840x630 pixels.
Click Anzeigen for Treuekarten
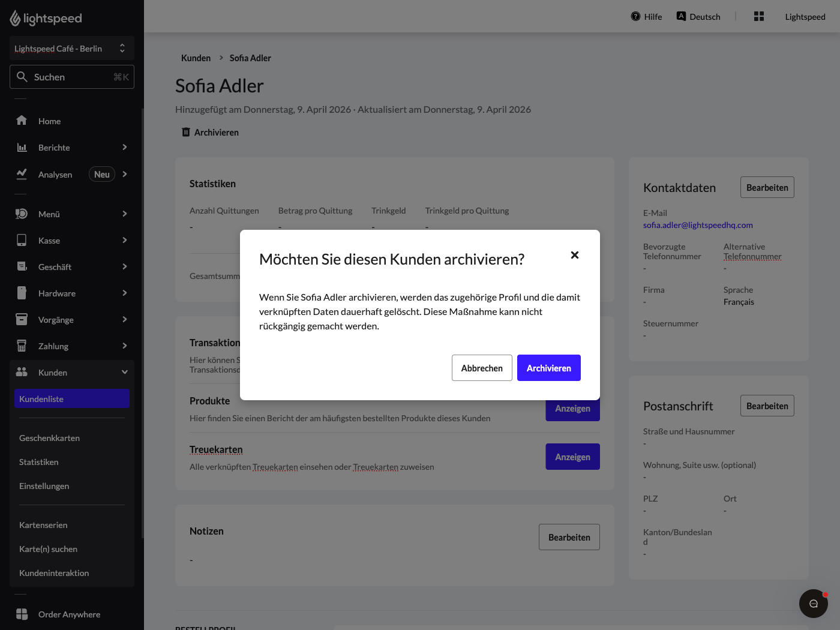click(572, 457)
